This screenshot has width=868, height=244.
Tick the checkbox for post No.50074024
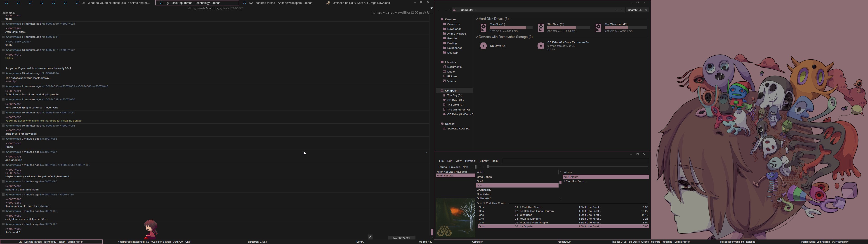point(3,73)
